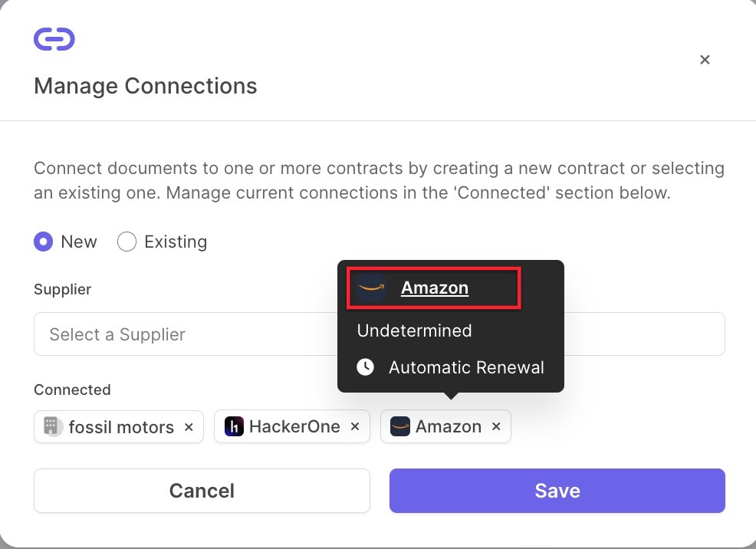Click the Amazon logo in tooltip

[371, 288]
